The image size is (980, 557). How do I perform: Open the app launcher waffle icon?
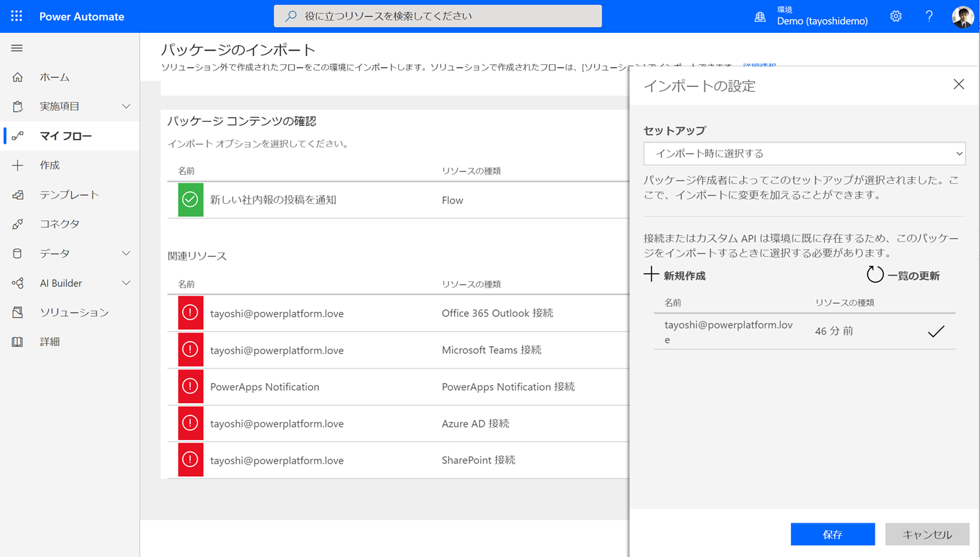click(16, 16)
